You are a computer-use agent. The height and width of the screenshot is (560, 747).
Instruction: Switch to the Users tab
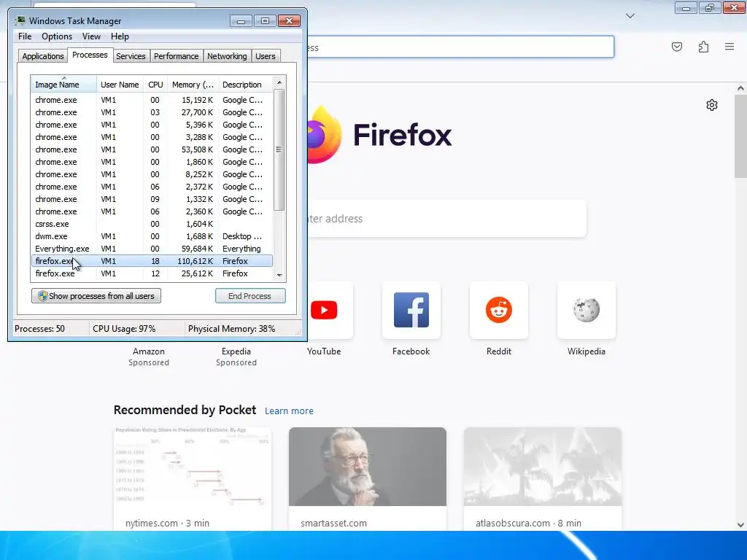(x=265, y=55)
